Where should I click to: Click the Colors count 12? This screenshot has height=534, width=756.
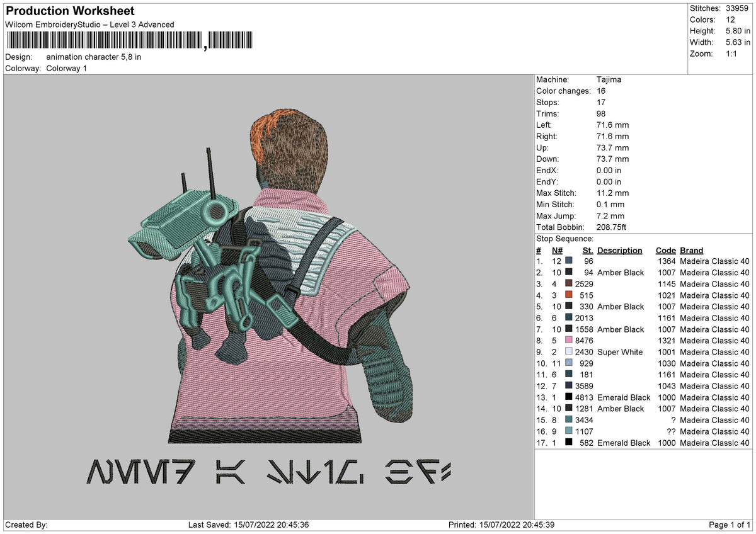[730, 20]
